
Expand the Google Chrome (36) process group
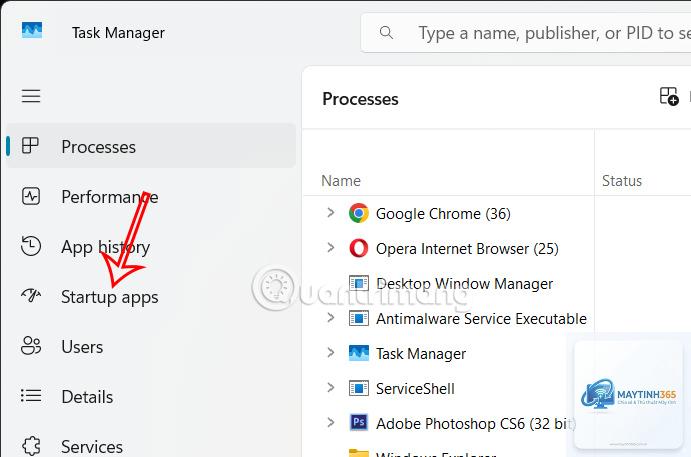click(x=331, y=213)
